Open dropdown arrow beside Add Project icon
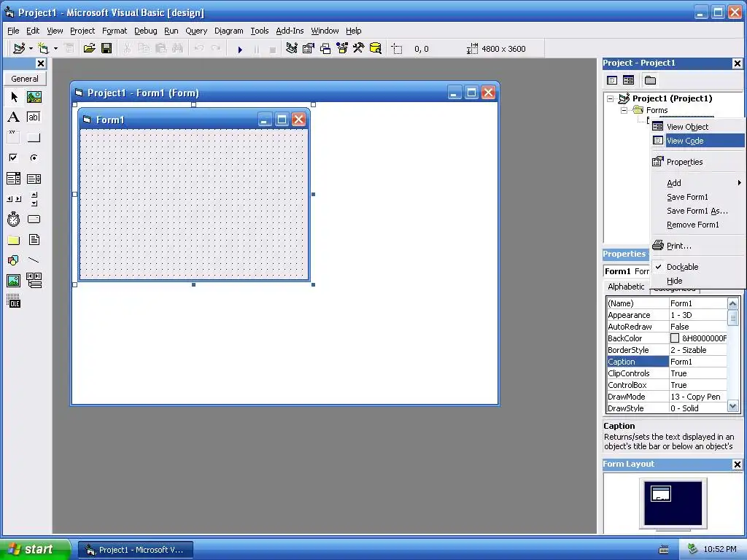This screenshot has height=560, width=747. pyautogui.click(x=31, y=49)
